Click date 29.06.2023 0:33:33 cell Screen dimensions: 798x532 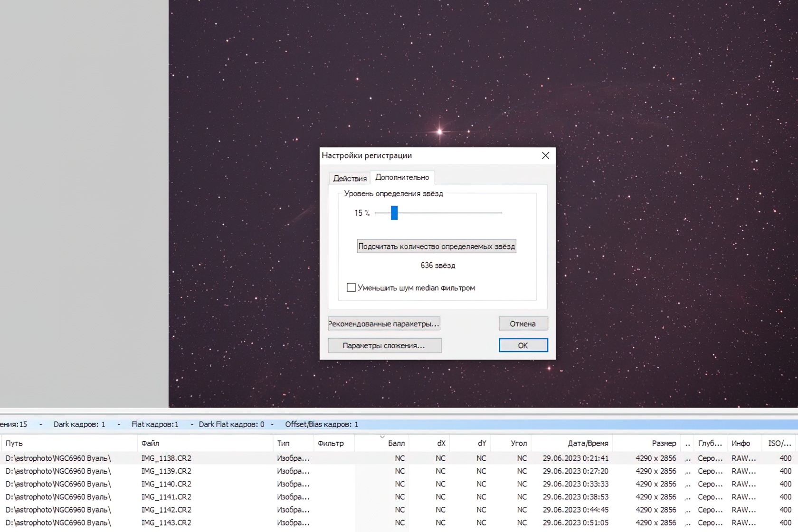(x=575, y=484)
